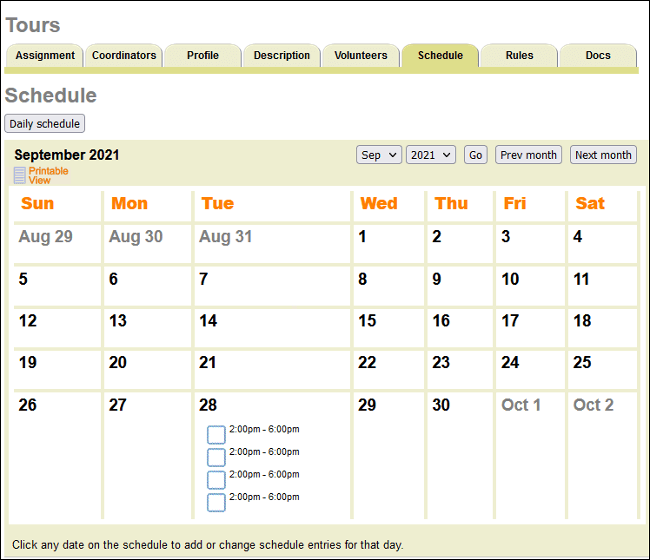
Task: Click the Daily schedule button
Action: click(45, 124)
